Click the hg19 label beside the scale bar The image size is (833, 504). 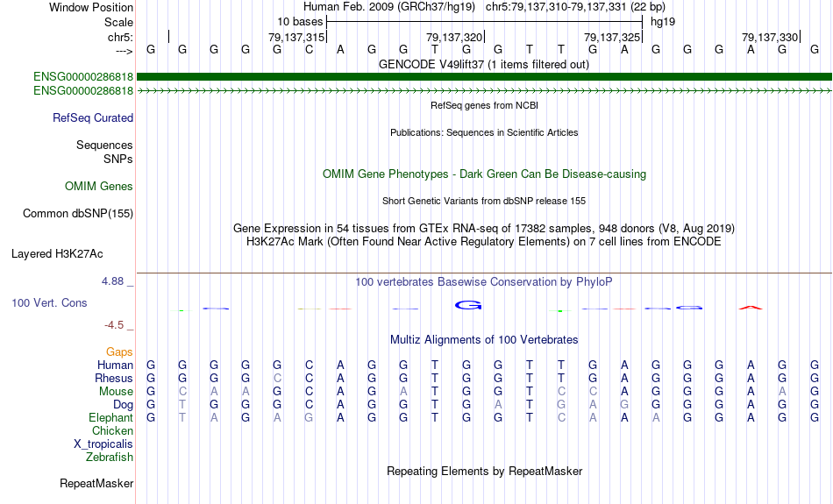pos(663,22)
